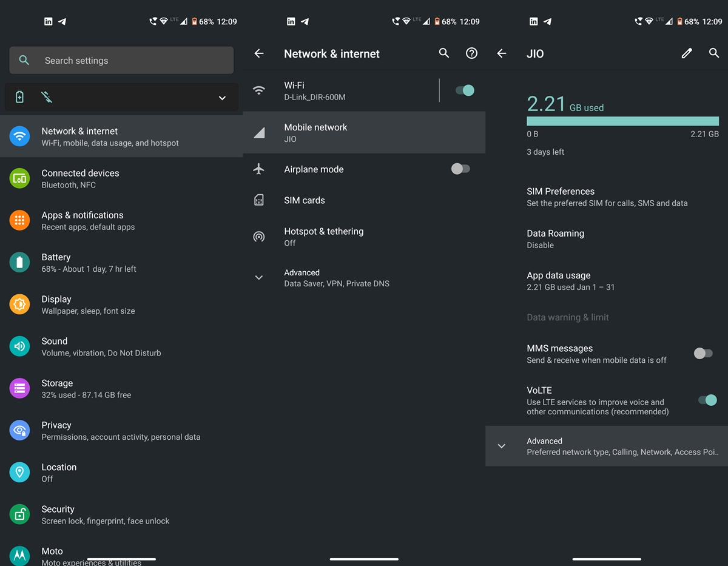Go back from Network & internet screen
Image resolution: width=728 pixels, height=566 pixels.
259,53
